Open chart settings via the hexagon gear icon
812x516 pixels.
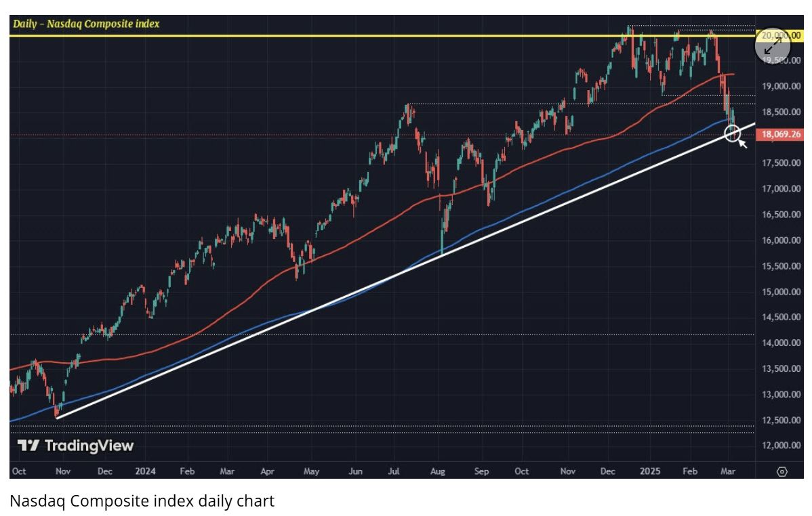coord(782,471)
